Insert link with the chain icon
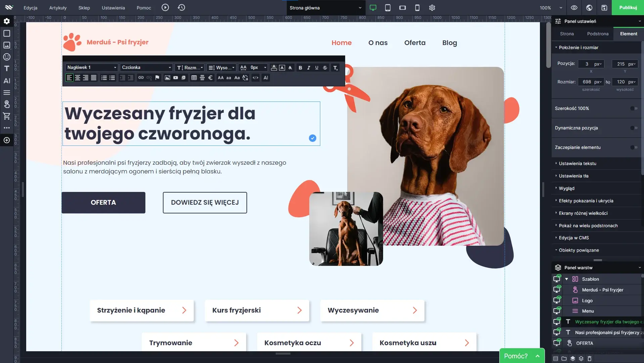This screenshot has height=363, width=644. (141, 78)
